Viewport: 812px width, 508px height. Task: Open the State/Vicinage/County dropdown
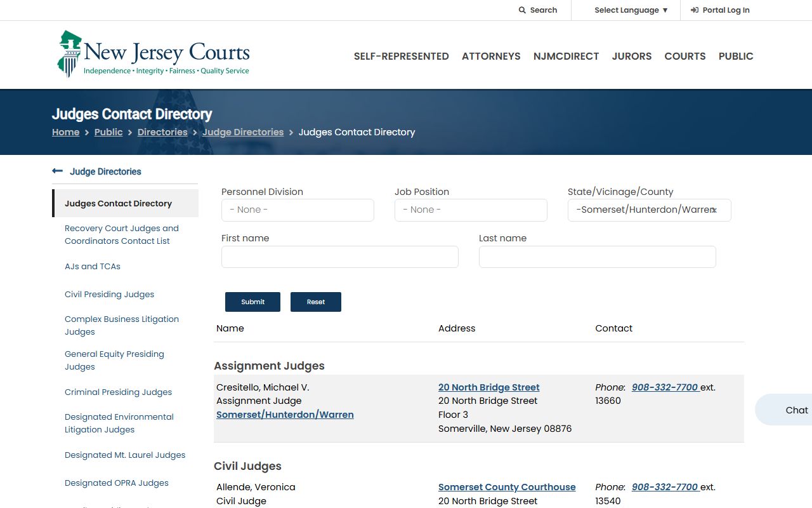649,210
